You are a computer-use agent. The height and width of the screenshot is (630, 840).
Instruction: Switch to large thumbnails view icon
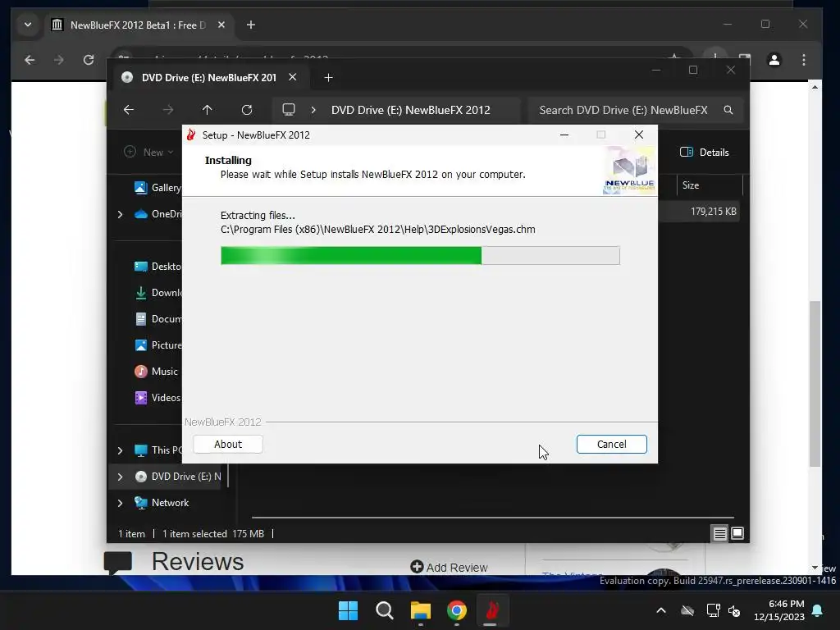(737, 533)
